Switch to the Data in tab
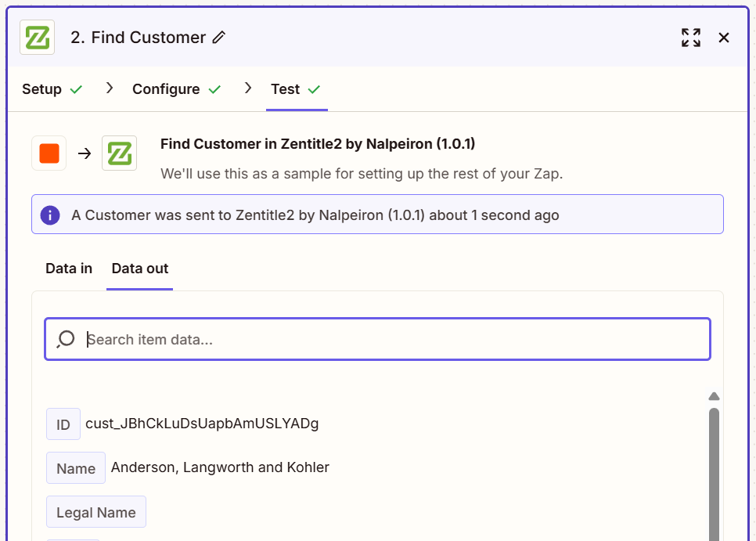Screen dimensions: 756x541 [69, 269]
